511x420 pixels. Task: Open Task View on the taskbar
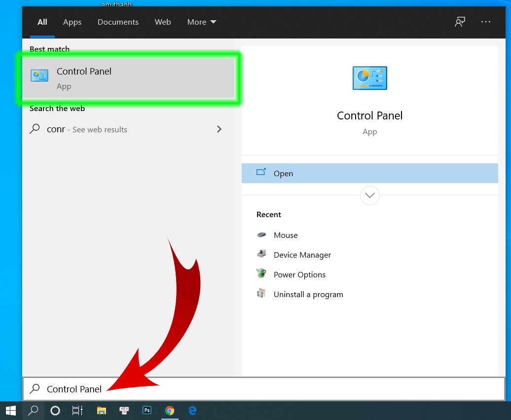tap(77, 411)
